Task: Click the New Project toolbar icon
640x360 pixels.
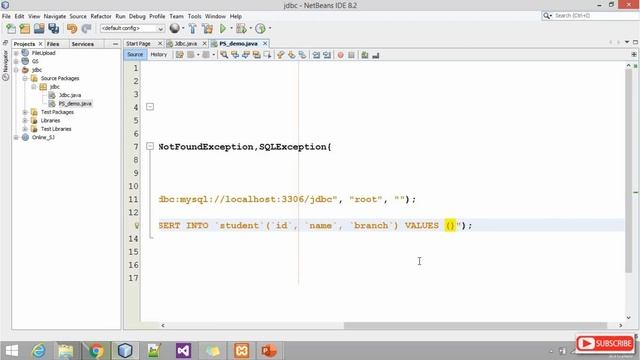Action: pos(25,29)
